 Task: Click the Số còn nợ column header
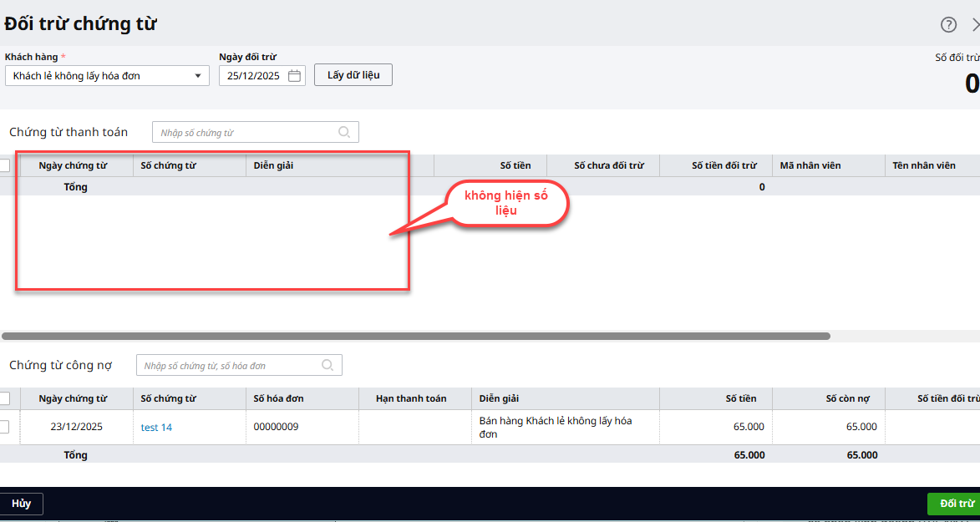tap(851, 398)
